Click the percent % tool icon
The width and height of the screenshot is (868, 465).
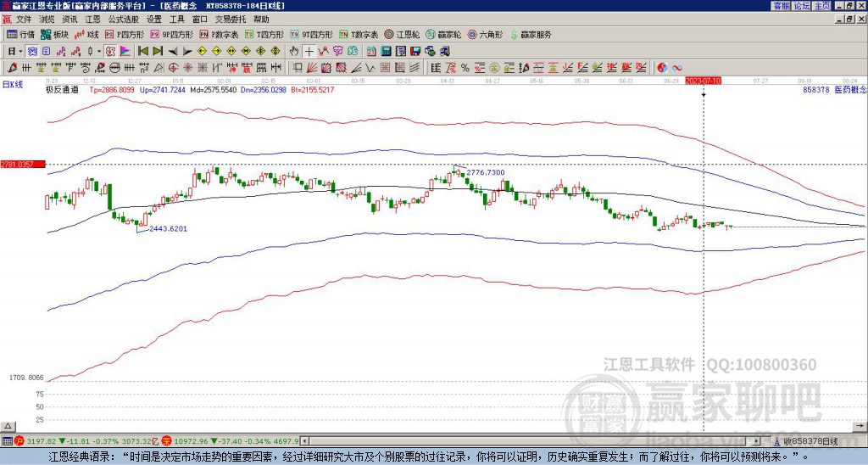click(x=465, y=68)
